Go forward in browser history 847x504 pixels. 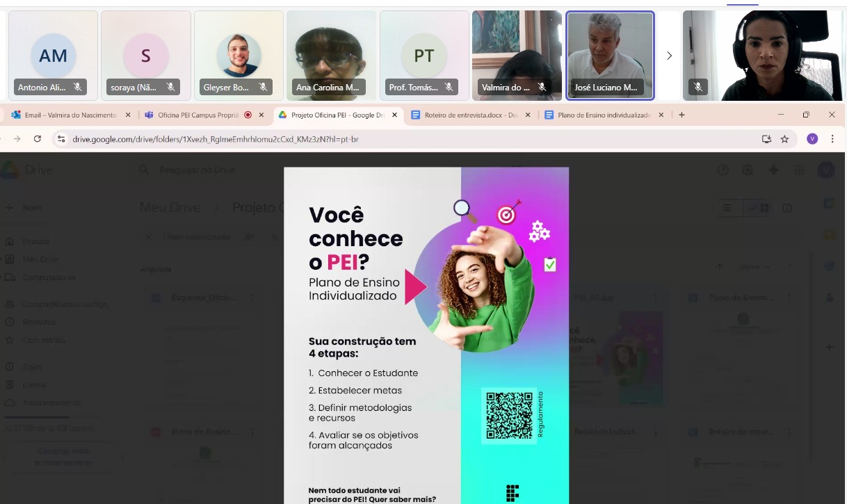pyautogui.click(x=17, y=139)
